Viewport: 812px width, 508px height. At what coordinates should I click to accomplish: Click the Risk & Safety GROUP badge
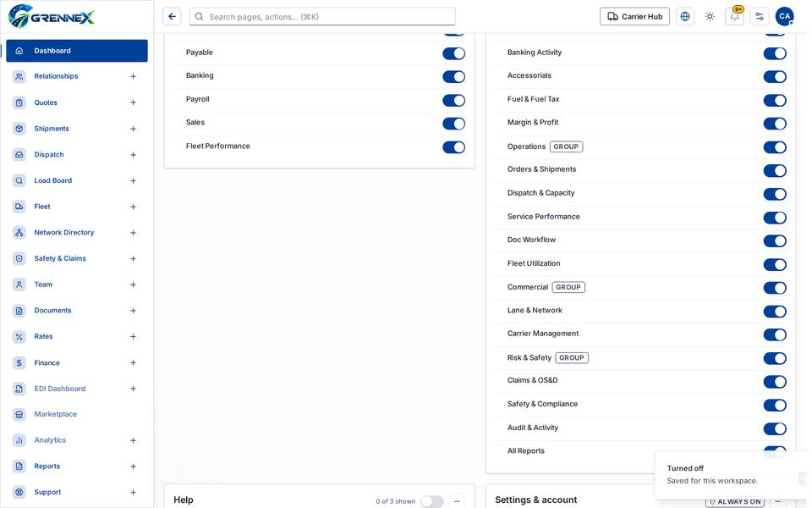pos(572,357)
